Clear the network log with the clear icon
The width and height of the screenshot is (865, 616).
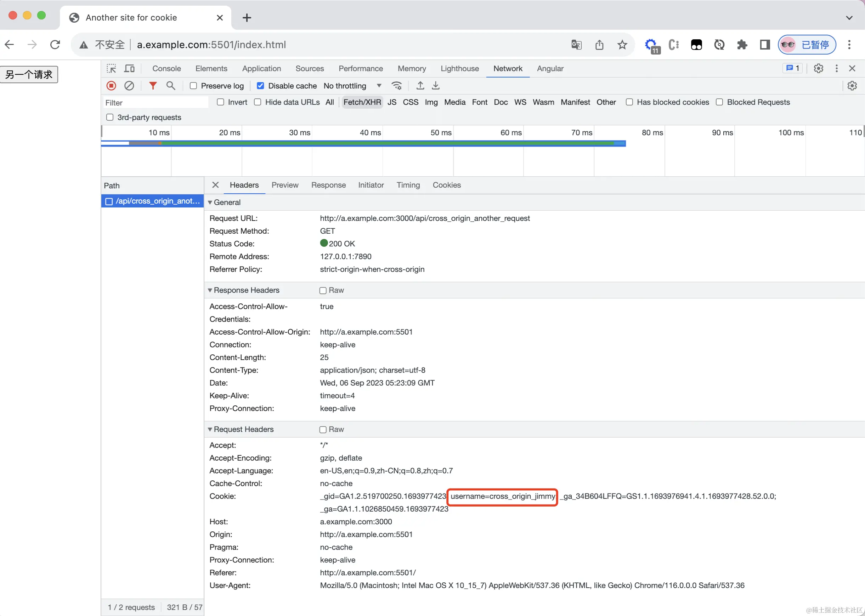click(x=129, y=86)
